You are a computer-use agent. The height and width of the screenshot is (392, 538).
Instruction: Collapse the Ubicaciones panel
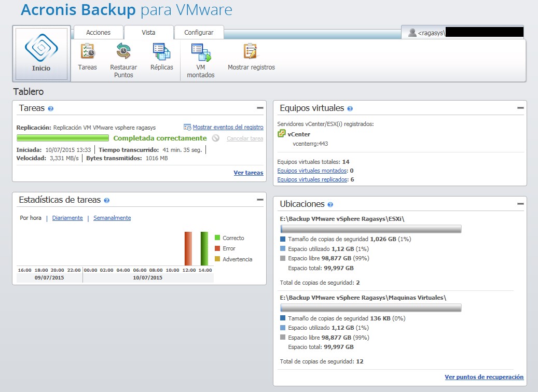pos(520,204)
